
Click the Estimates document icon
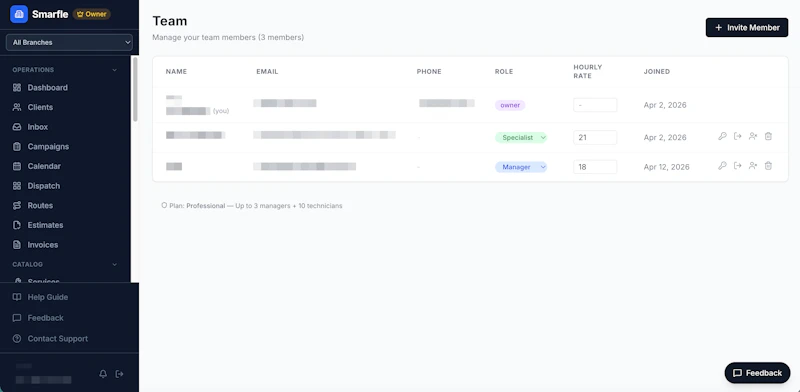click(x=17, y=225)
